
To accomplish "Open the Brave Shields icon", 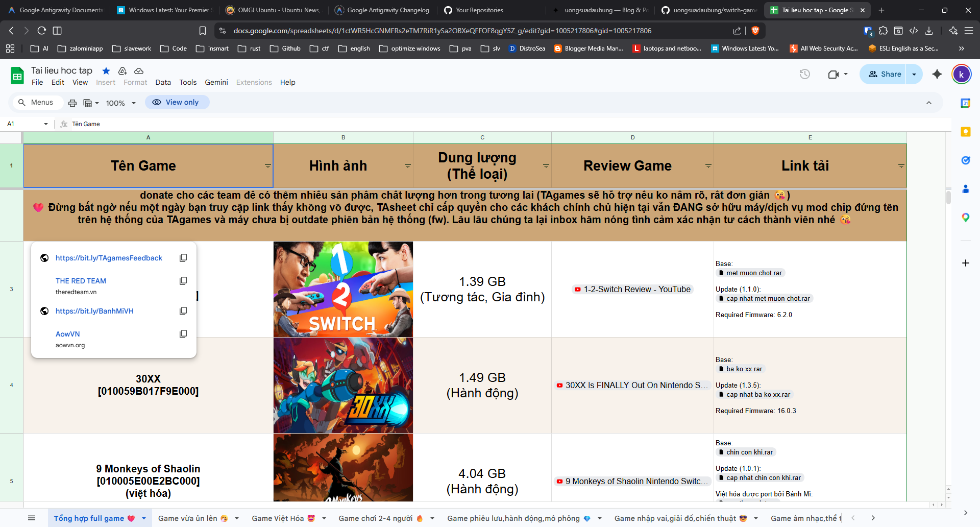I will [755, 31].
